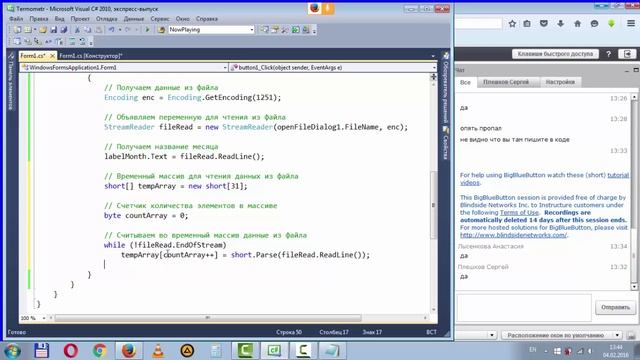Viewport: 640px width, 360px height.
Task: Expand the WindowsFormsApplication1.Form1 class dropdown
Action: tap(225, 68)
